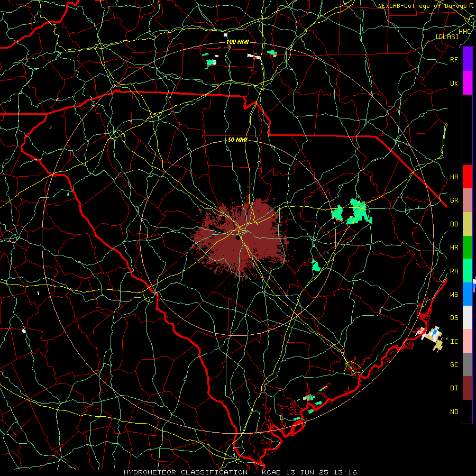Click the UK legend label

(x=454, y=83)
